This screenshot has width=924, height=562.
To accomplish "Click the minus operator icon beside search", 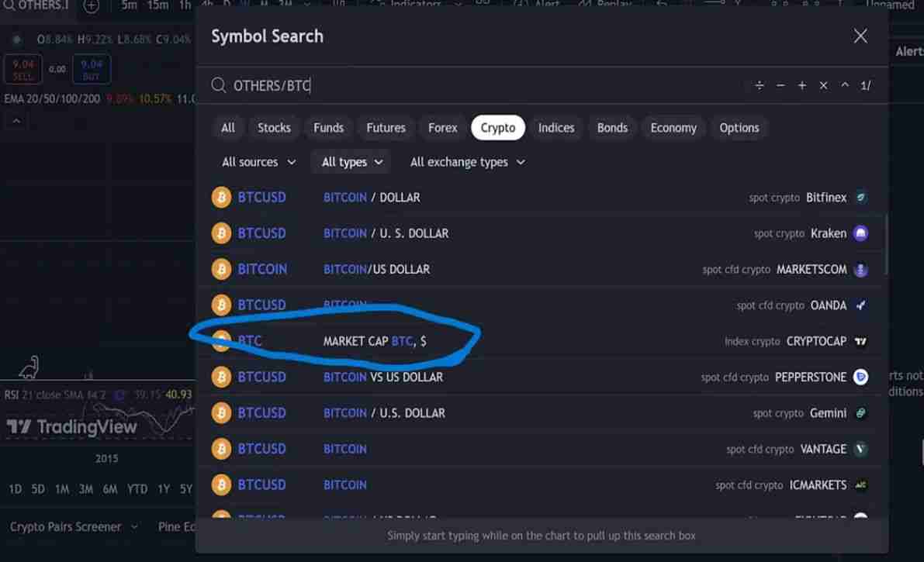I will click(780, 85).
